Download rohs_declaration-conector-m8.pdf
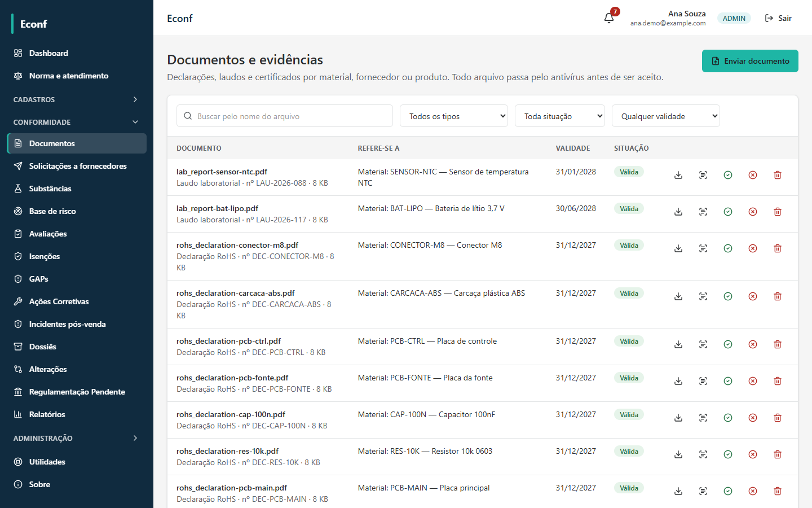The width and height of the screenshot is (812, 508). tap(678, 248)
